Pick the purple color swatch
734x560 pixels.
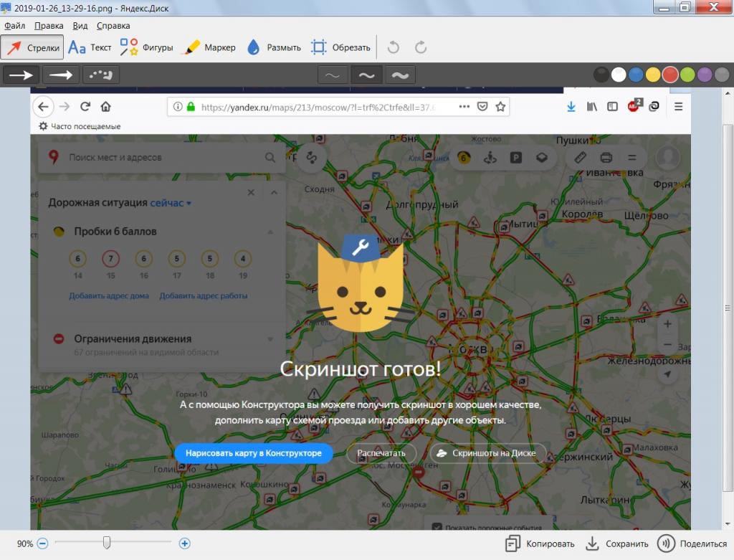[x=705, y=75]
